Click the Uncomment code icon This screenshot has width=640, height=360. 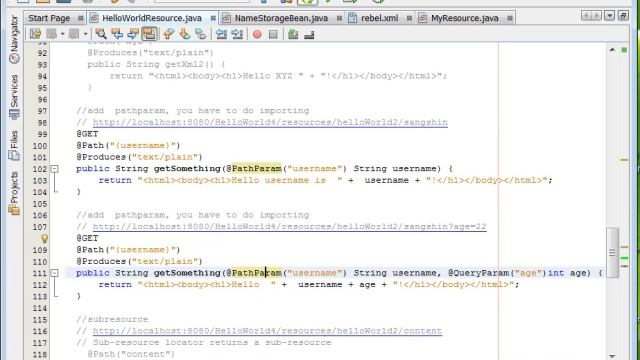point(309,34)
